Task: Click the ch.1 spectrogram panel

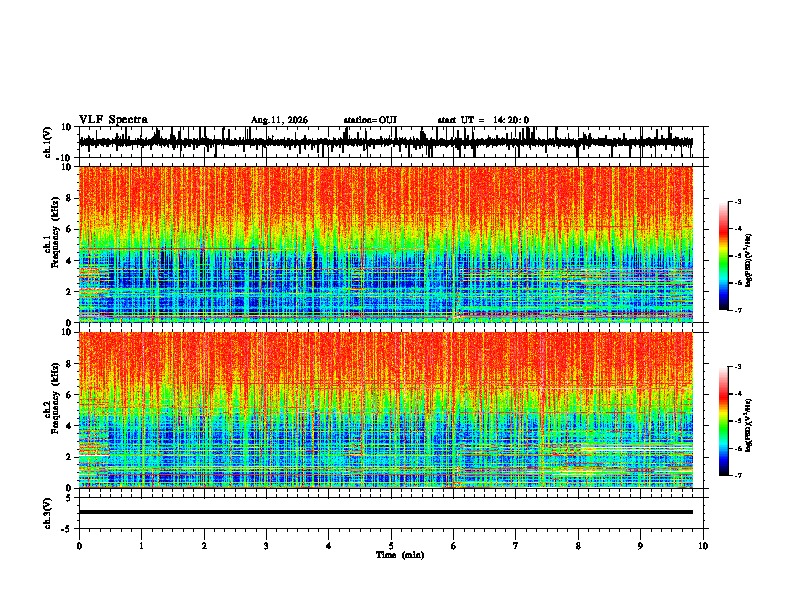Action: [x=386, y=244]
